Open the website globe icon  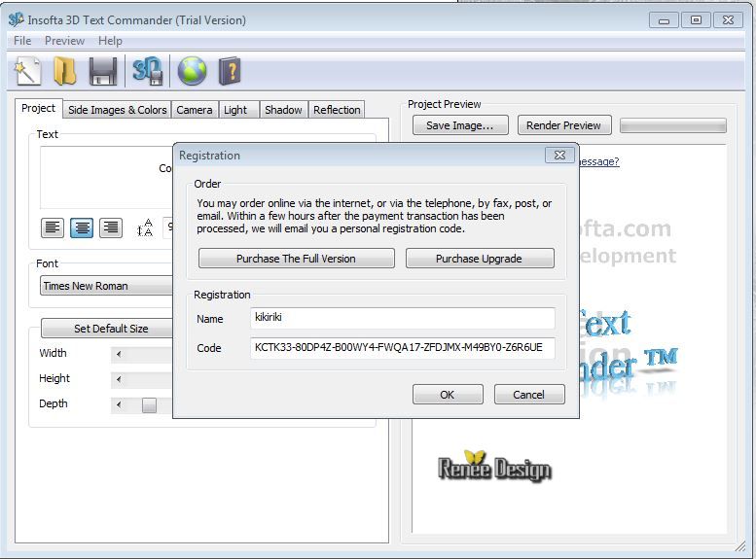192,71
